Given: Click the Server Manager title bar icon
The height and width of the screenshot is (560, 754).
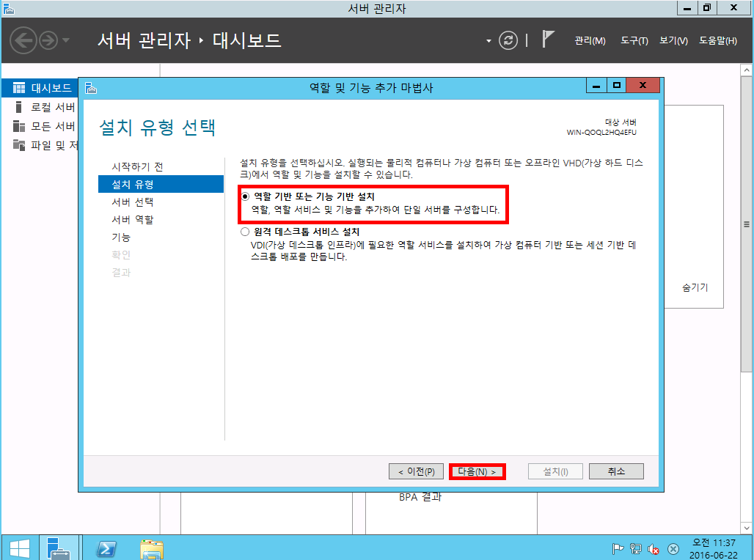Looking at the screenshot, I should coord(8,9).
